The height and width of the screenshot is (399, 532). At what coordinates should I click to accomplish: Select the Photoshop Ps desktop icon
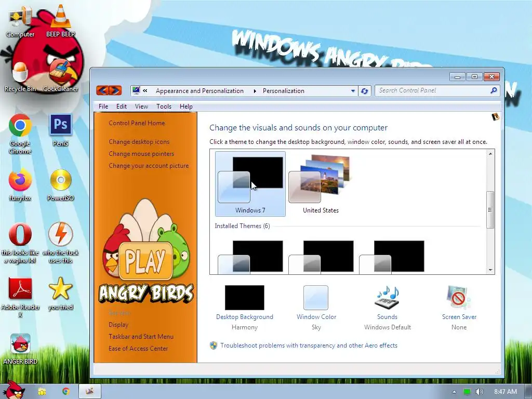[x=60, y=130]
